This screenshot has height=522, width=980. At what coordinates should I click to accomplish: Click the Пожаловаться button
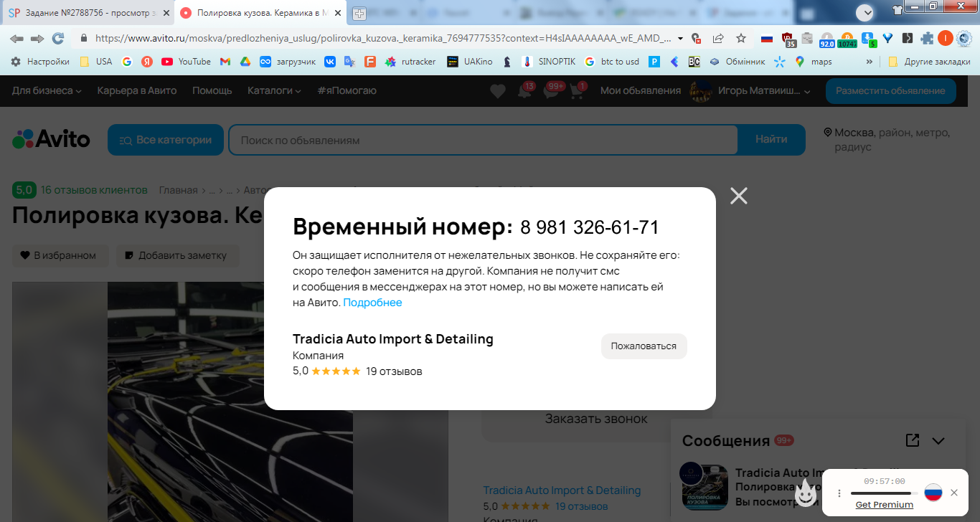(x=644, y=346)
